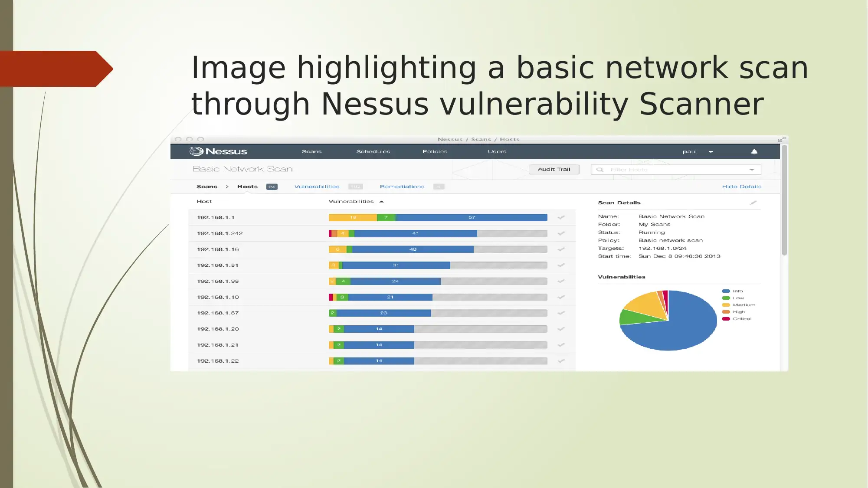
Task: Click the Filter Hosts search field
Action: [674, 169]
